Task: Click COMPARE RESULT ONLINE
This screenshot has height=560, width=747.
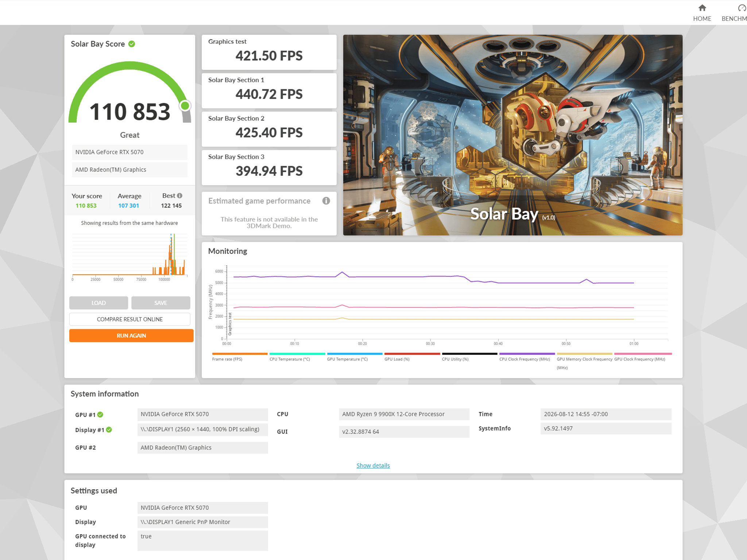Action: click(x=129, y=319)
